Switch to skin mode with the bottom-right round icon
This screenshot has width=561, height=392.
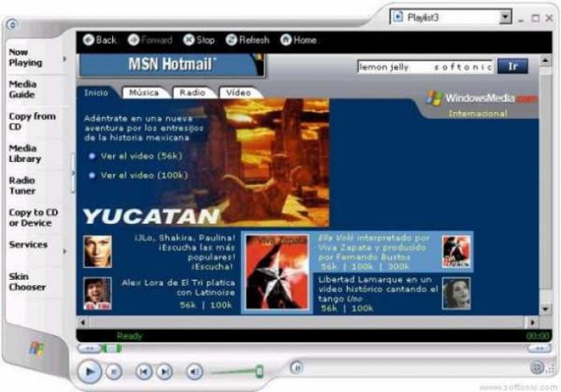click(537, 367)
